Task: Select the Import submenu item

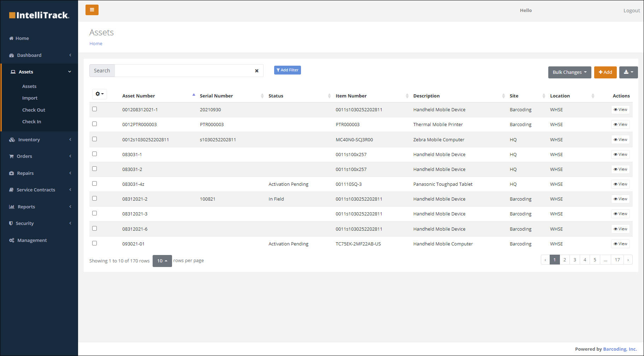Action: [x=30, y=98]
